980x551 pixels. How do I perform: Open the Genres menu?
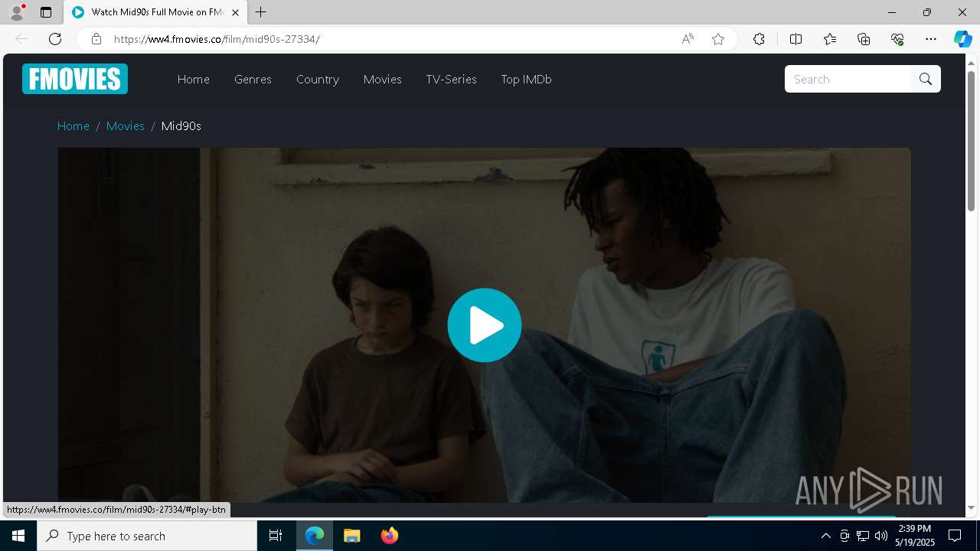click(253, 79)
